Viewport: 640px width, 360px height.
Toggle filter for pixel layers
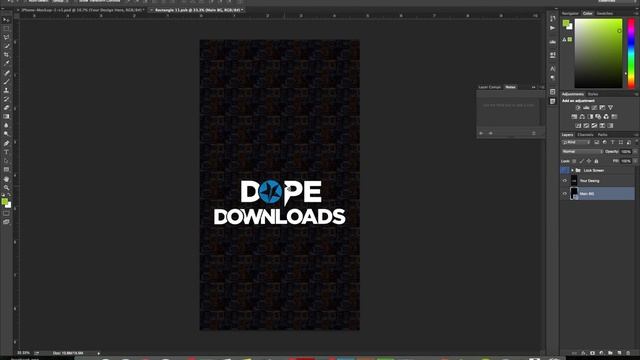click(596, 142)
